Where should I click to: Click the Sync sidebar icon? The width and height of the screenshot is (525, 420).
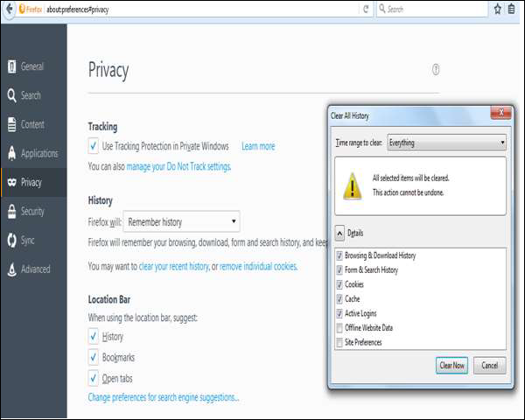(10, 240)
